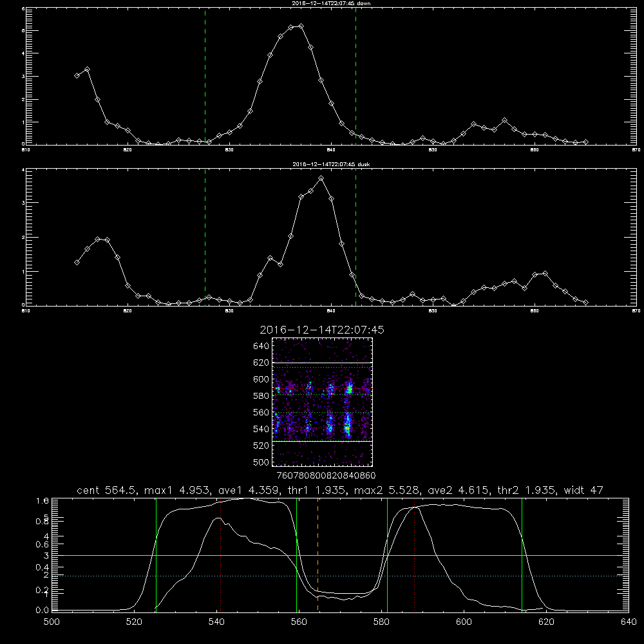Click the orange dashed center line in bottom plot
The image size is (644, 644).
click(318, 554)
